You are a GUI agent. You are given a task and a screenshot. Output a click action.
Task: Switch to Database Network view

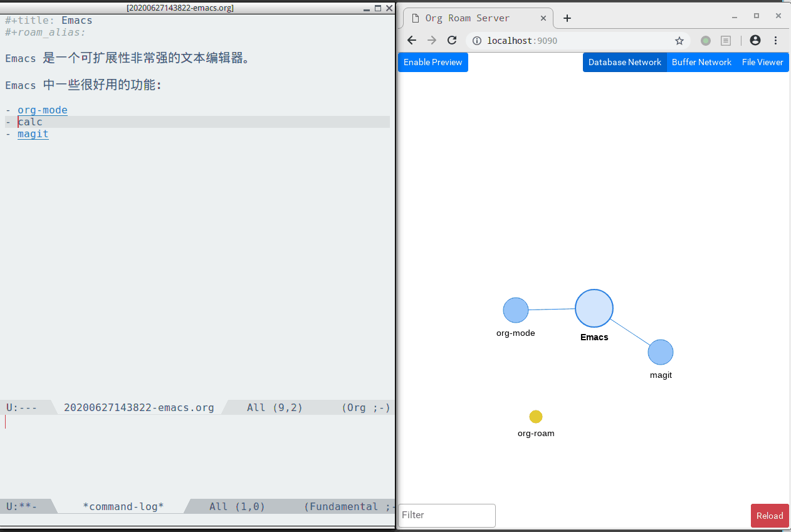click(625, 62)
